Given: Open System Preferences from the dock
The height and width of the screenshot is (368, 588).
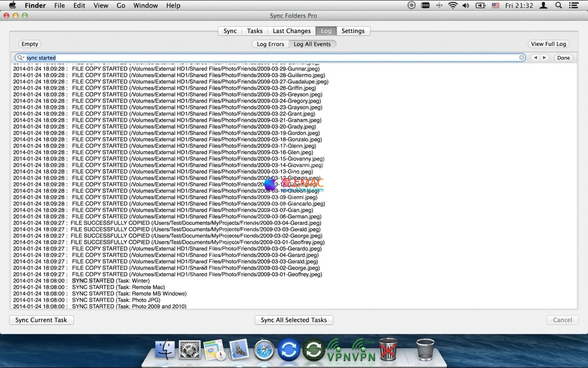Looking at the screenshot, I should (189, 350).
